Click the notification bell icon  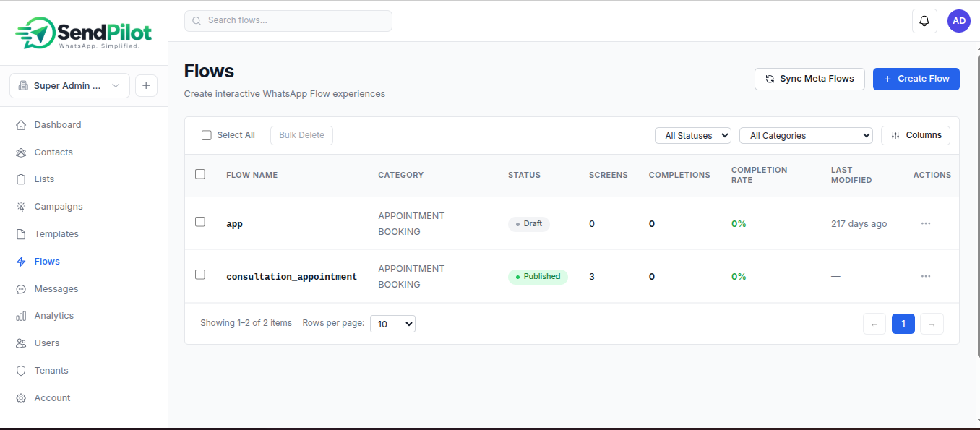[924, 21]
